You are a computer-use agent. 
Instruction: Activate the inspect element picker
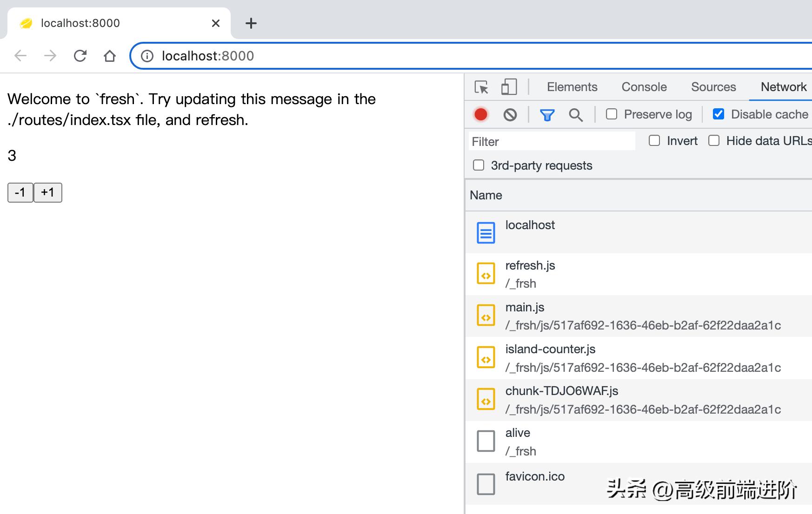click(481, 87)
